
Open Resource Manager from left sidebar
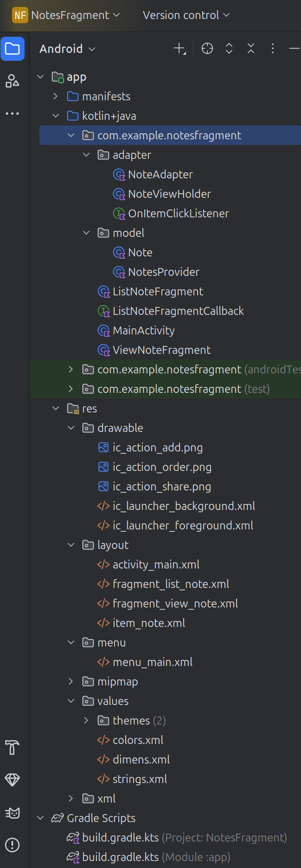point(13,81)
